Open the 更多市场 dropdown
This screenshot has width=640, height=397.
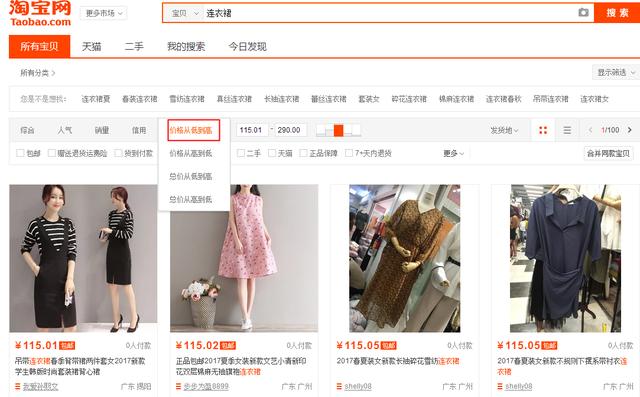pos(104,13)
